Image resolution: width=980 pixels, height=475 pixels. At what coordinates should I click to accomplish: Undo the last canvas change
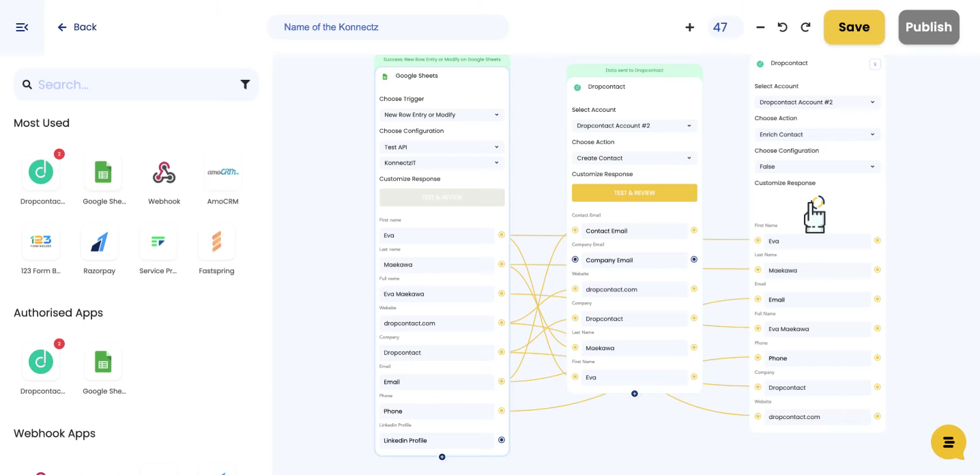click(x=783, y=27)
